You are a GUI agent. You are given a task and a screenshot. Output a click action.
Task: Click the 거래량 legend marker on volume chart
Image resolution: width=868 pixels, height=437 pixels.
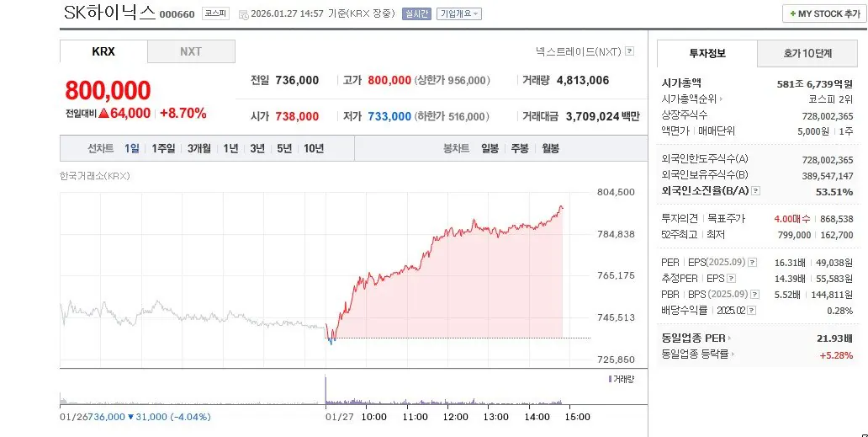pos(611,380)
